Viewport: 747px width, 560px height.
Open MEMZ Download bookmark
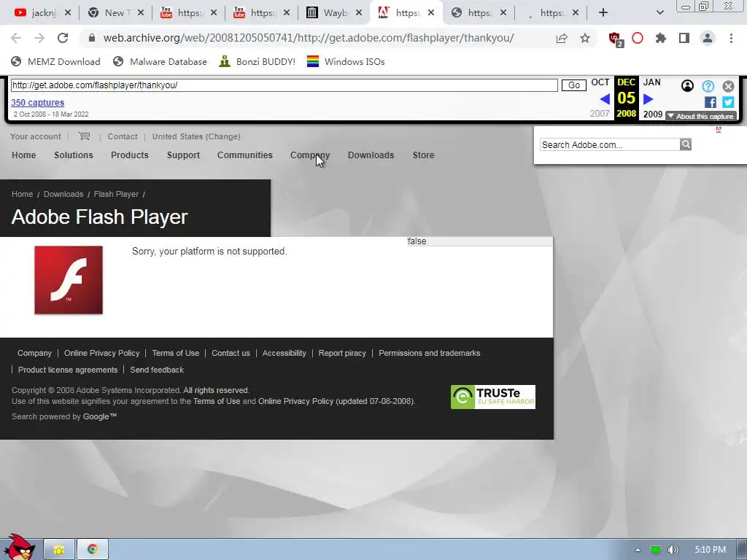click(55, 61)
